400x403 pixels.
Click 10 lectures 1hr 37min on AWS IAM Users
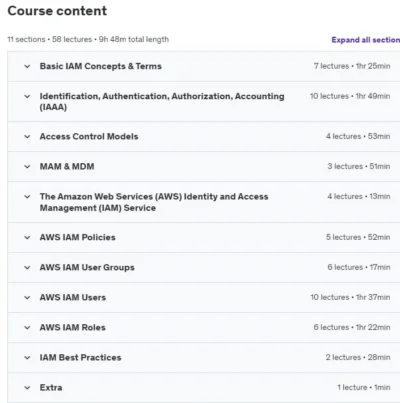click(x=350, y=297)
